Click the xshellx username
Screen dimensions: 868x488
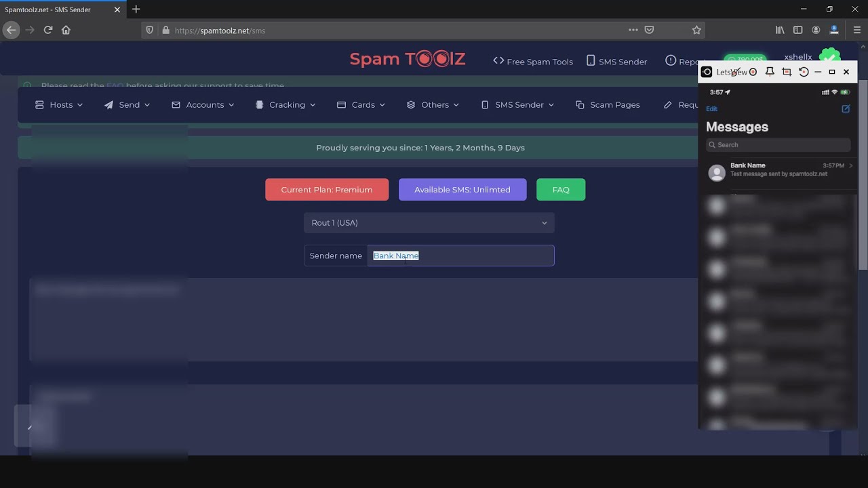tap(798, 57)
